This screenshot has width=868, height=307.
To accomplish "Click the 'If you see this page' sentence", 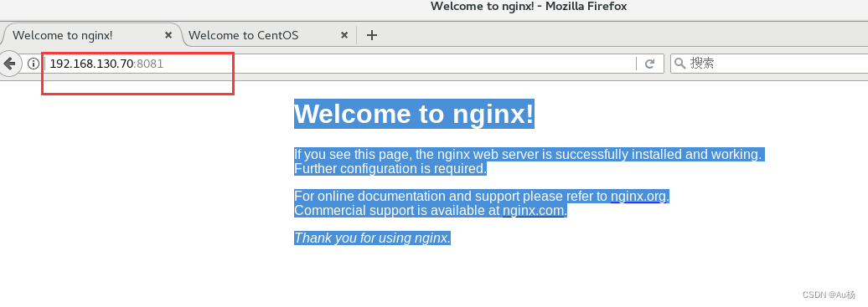I will (529, 154).
